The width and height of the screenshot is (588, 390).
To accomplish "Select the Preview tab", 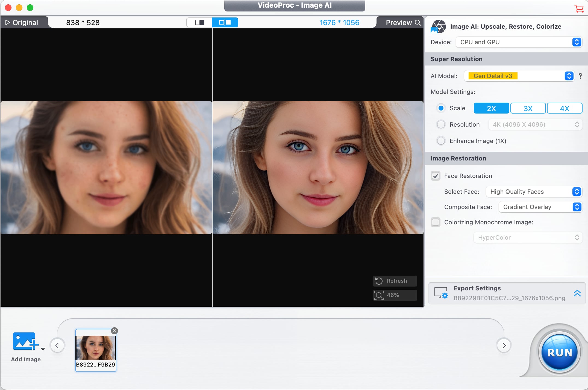I will (x=400, y=22).
